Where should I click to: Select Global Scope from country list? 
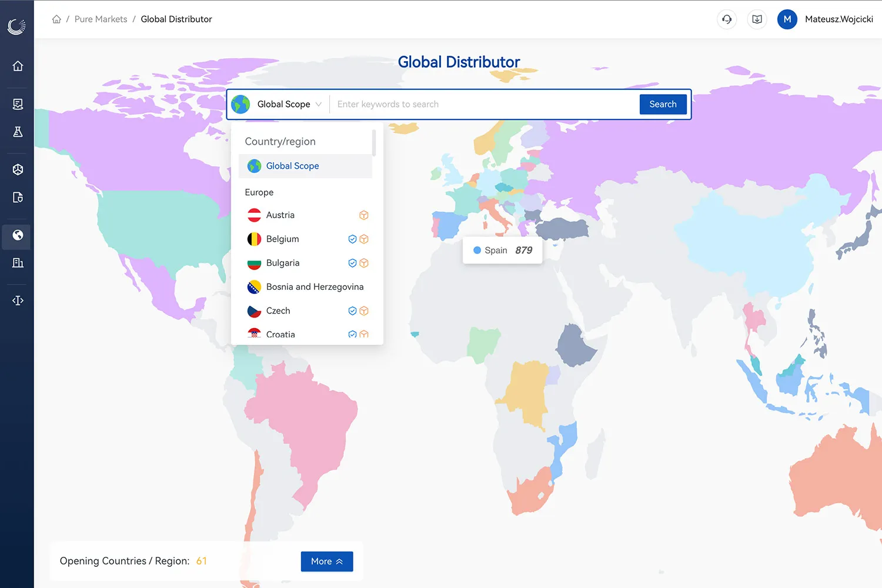coord(292,166)
